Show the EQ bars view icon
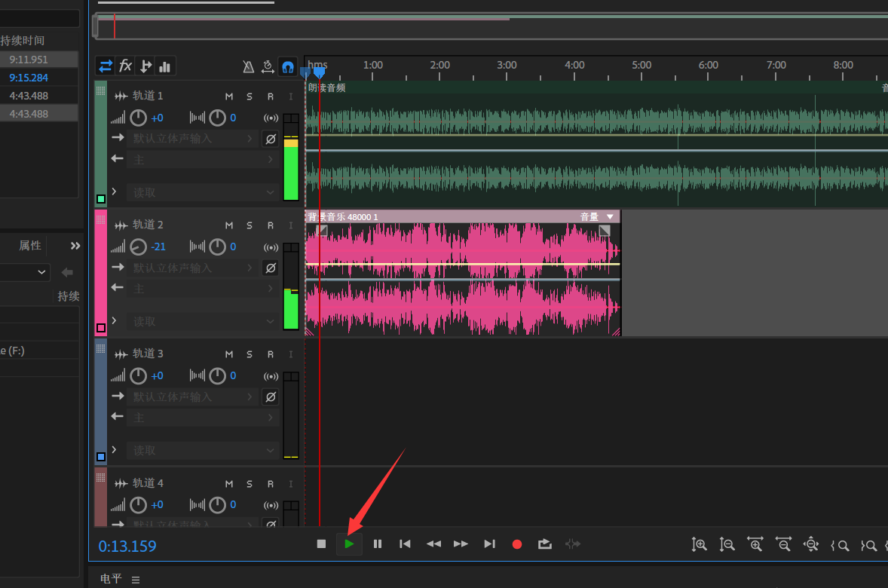Viewport: 888px width, 588px height. (x=165, y=66)
